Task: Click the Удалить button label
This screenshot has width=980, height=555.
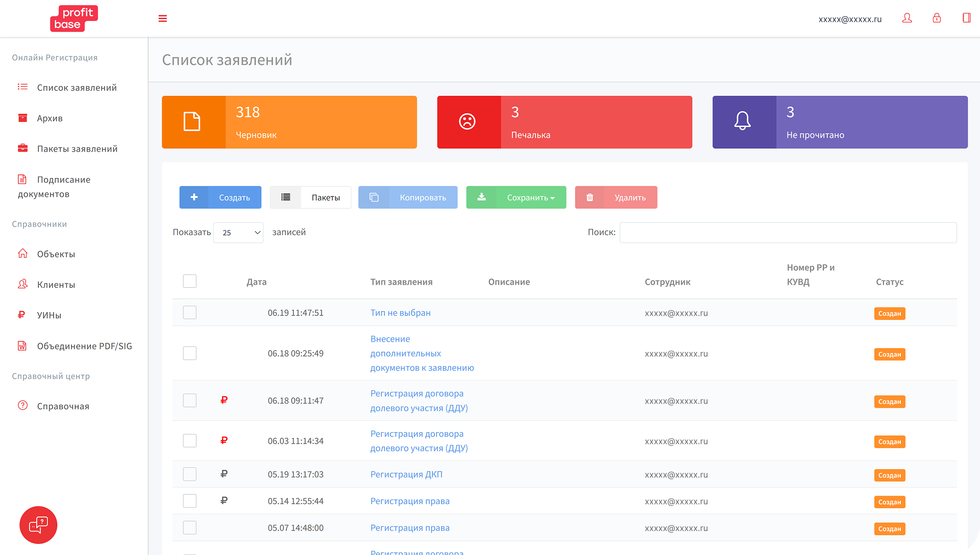Action: point(630,197)
